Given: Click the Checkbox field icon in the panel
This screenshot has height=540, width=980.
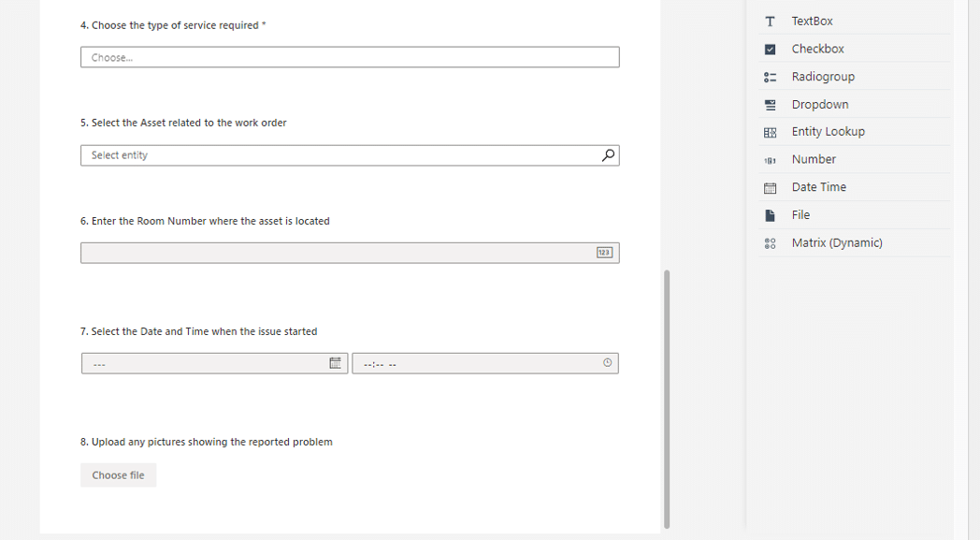Looking at the screenshot, I should tap(770, 48).
